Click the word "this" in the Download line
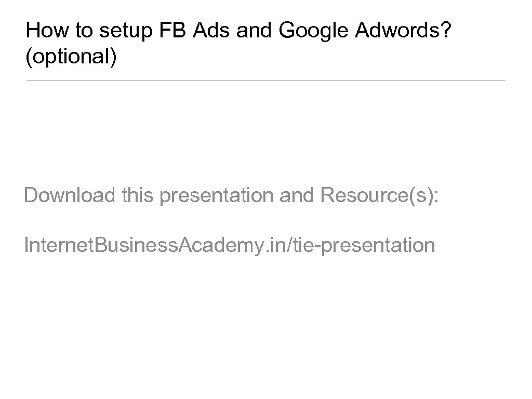532x399 pixels. [139, 195]
